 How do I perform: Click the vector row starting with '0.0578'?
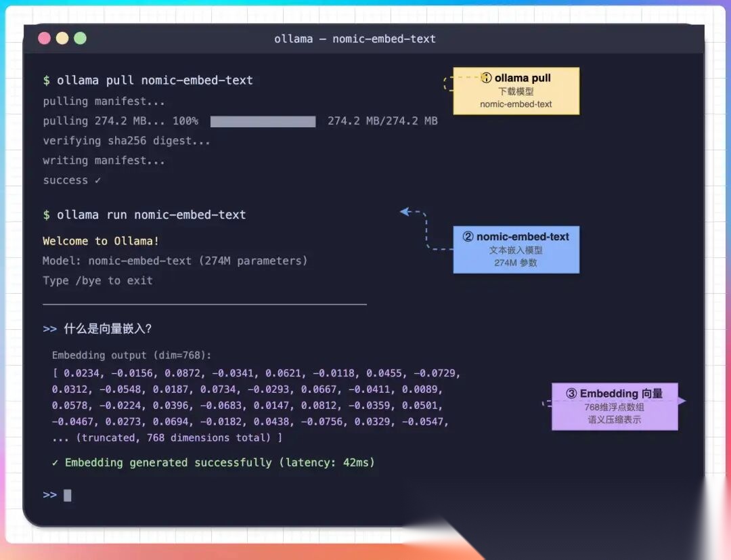247,406
